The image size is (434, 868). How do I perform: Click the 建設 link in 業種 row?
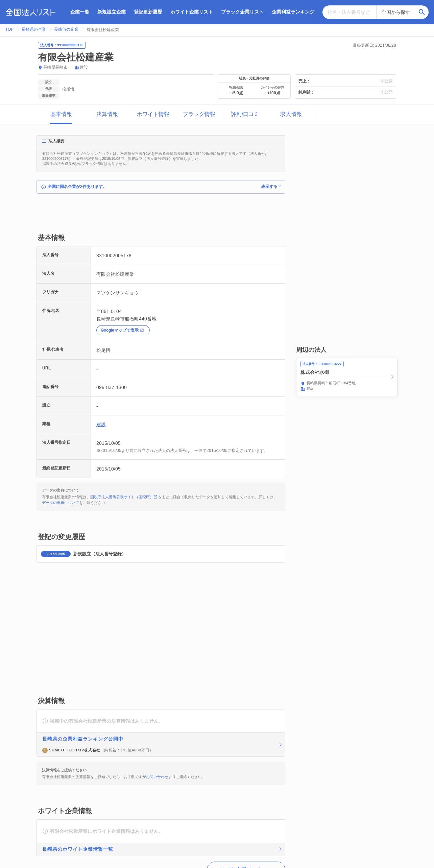point(101,425)
